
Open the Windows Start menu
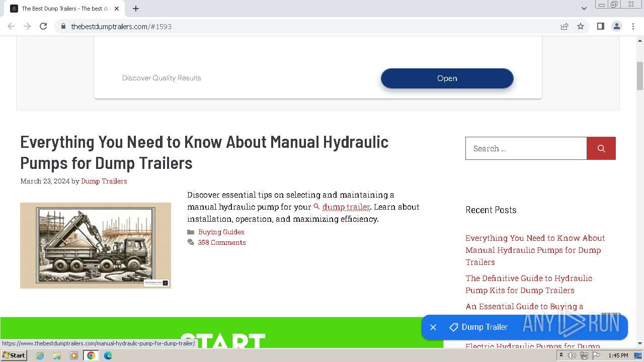tap(14, 355)
